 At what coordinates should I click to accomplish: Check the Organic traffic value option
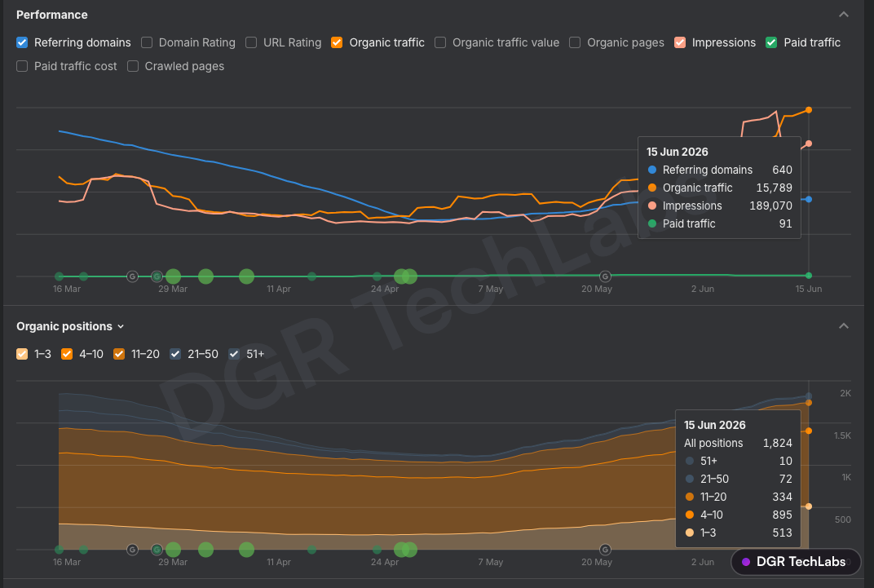coord(440,42)
